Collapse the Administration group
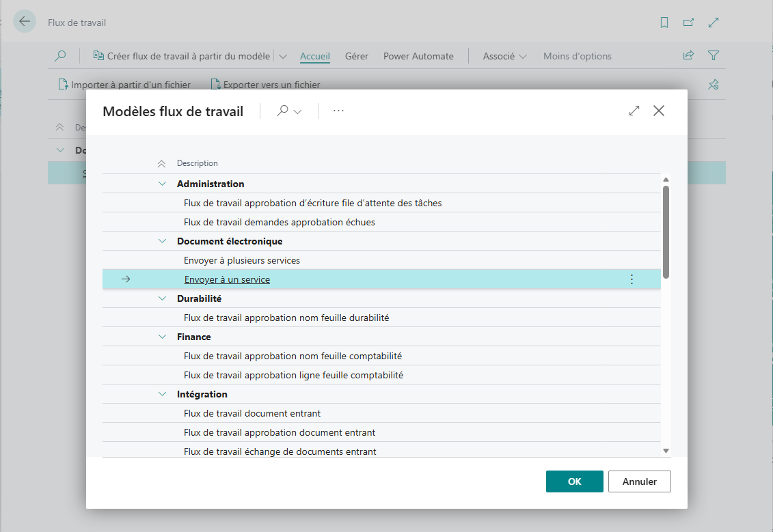 pos(162,184)
